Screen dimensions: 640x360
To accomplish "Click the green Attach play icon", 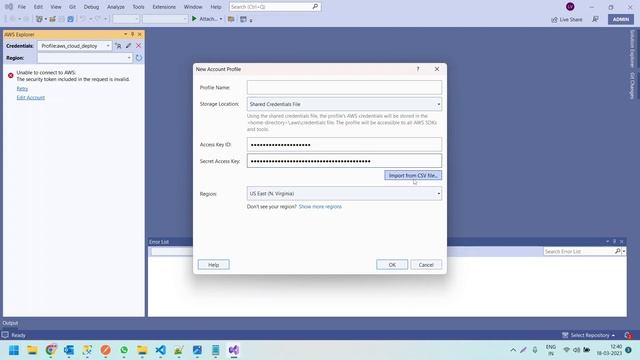I will click(x=194, y=19).
